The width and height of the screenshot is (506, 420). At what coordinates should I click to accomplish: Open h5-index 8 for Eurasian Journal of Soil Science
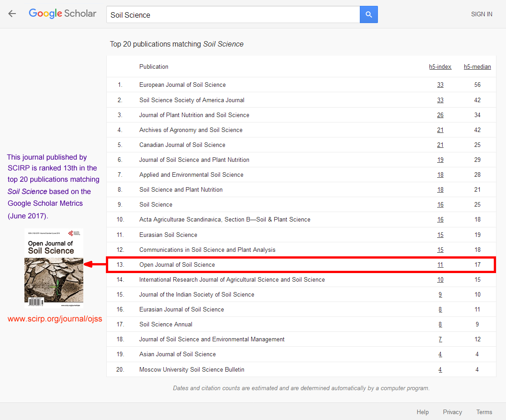tap(440, 309)
